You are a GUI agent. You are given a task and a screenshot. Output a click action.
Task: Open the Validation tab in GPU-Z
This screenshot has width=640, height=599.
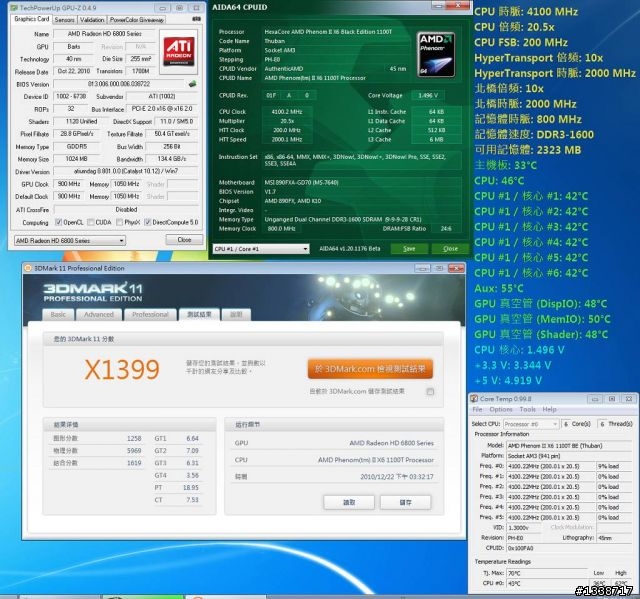(92, 20)
